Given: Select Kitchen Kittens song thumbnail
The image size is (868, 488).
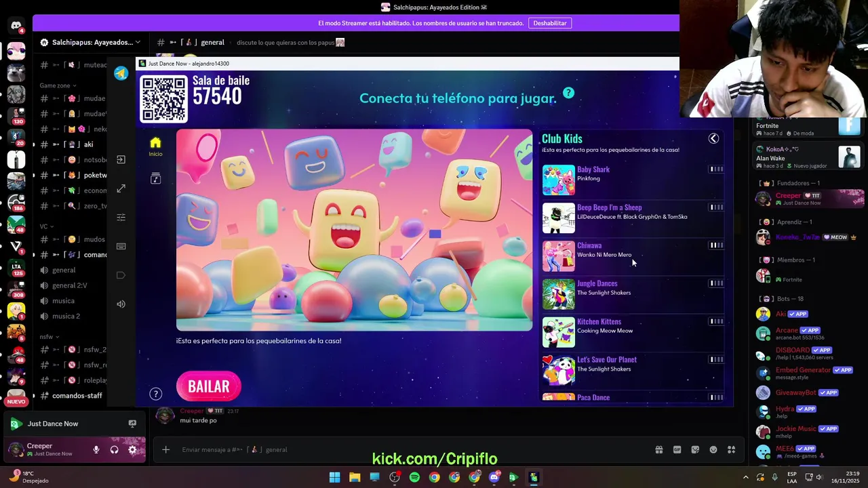Looking at the screenshot, I should [559, 332].
